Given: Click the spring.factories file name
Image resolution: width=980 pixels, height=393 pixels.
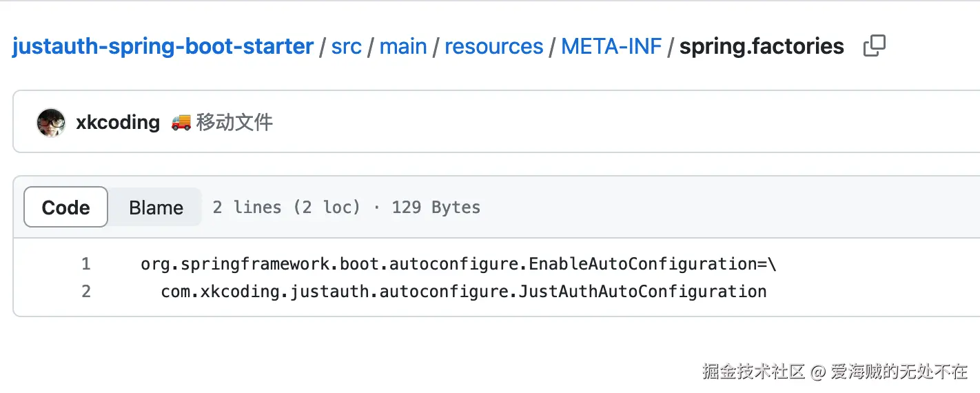Looking at the screenshot, I should click(x=762, y=47).
